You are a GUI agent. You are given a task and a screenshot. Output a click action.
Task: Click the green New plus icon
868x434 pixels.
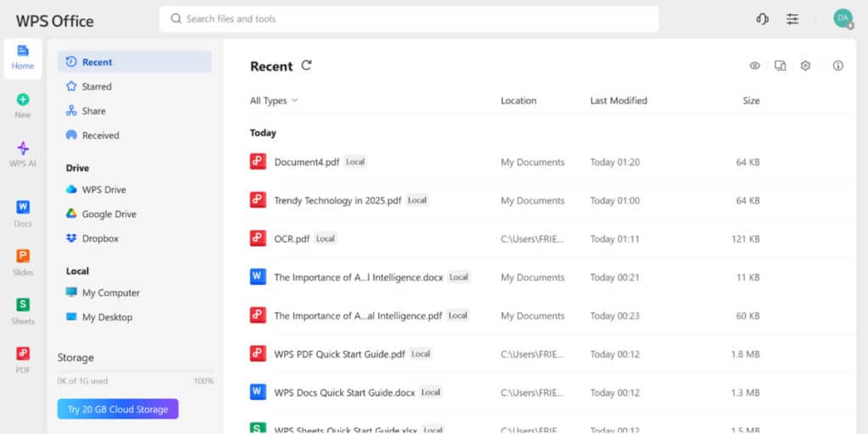point(23,100)
